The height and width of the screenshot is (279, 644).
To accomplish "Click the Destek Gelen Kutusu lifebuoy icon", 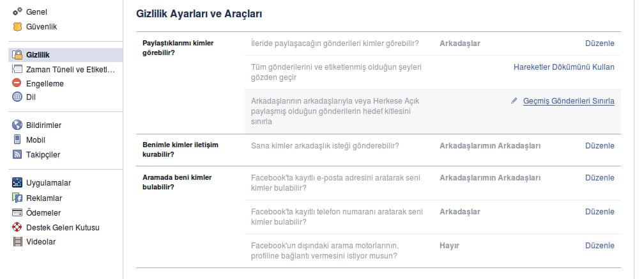I will click(17, 227).
